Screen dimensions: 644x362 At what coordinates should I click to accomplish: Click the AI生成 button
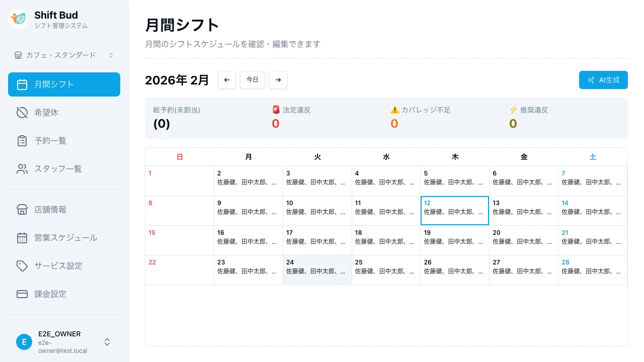click(x=603, y=80)
